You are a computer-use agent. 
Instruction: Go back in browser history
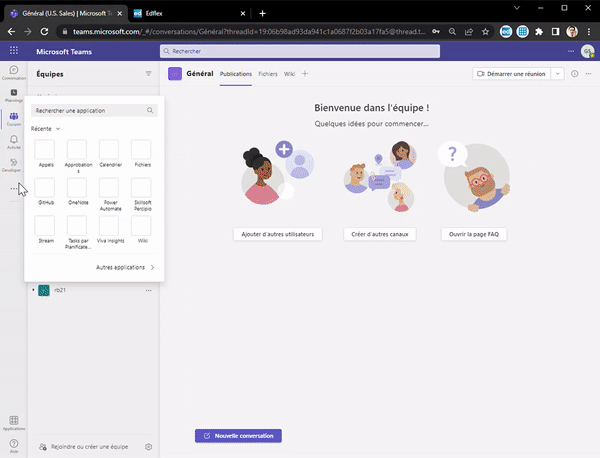11,32
